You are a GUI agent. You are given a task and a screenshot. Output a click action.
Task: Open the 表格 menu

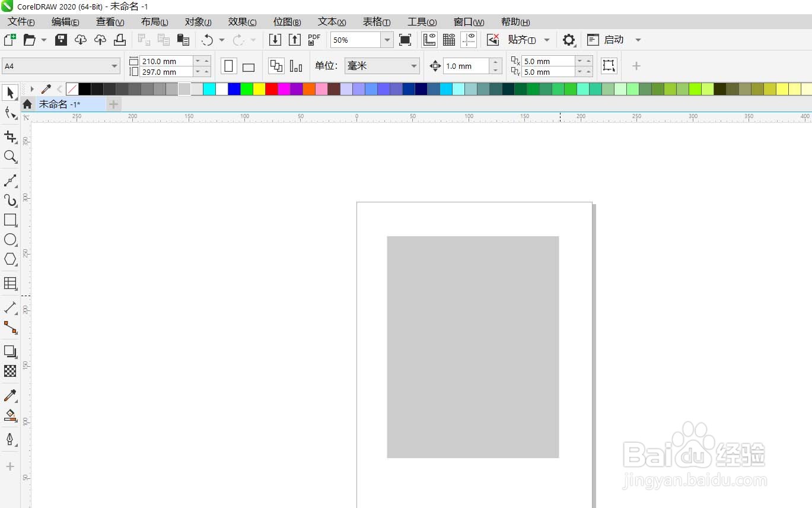[377, 22]
